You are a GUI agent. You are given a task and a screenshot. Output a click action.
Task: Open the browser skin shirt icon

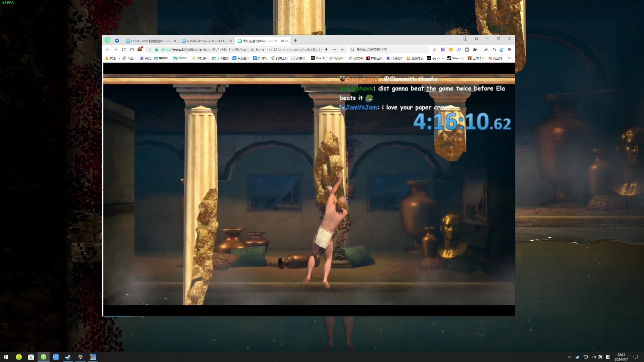point(476,39)
